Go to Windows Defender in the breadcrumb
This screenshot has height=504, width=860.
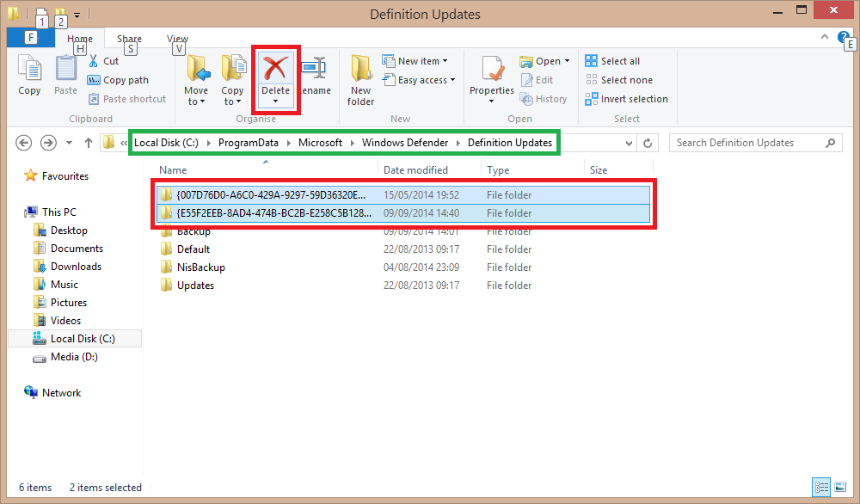[405, 143]
